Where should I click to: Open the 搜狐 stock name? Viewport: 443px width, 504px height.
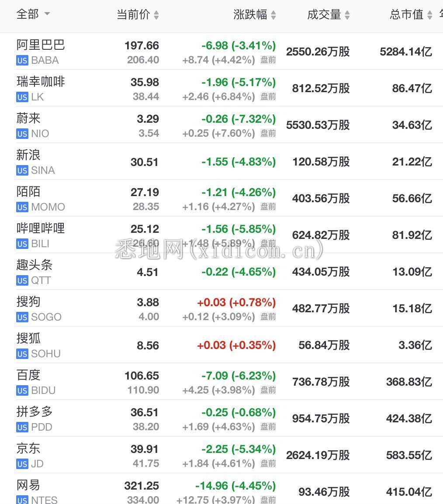[x=28, y=338]
